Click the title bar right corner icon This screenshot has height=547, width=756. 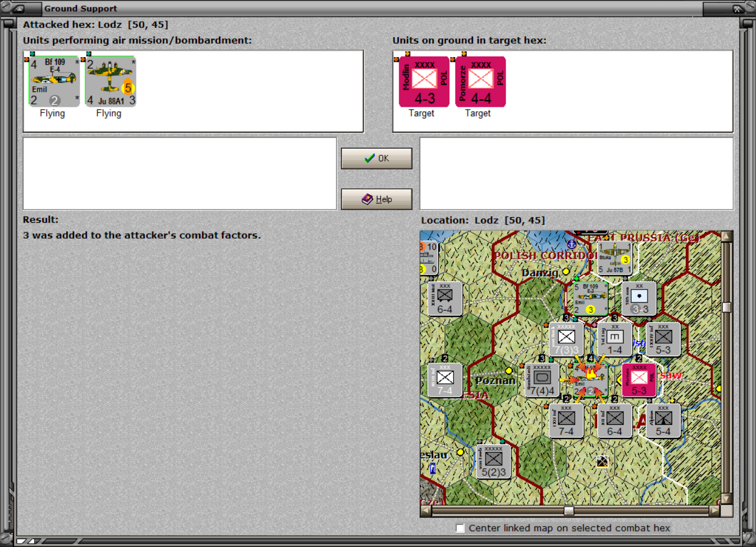[x=738, y=9]
